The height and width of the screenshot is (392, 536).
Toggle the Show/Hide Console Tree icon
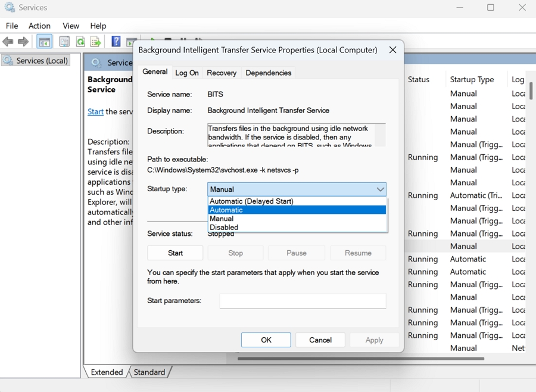(x=44, y=42)
